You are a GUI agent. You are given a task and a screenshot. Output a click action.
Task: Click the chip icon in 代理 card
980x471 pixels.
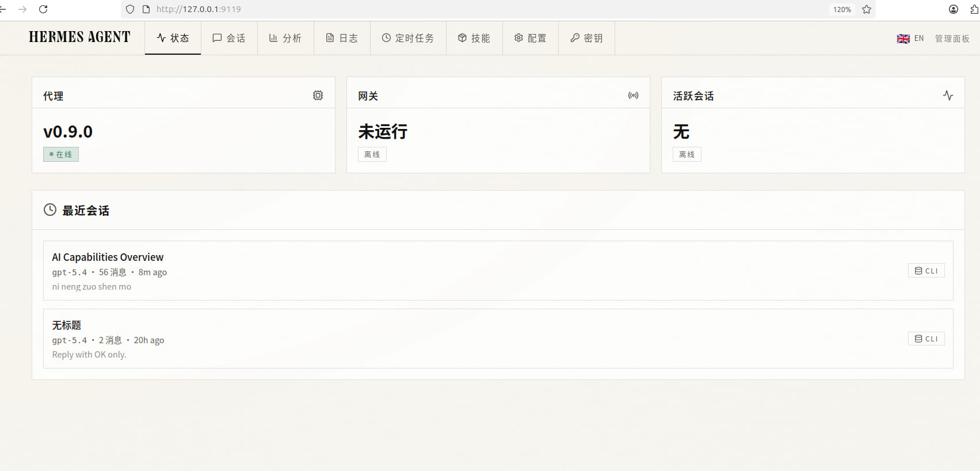point(318,96)
